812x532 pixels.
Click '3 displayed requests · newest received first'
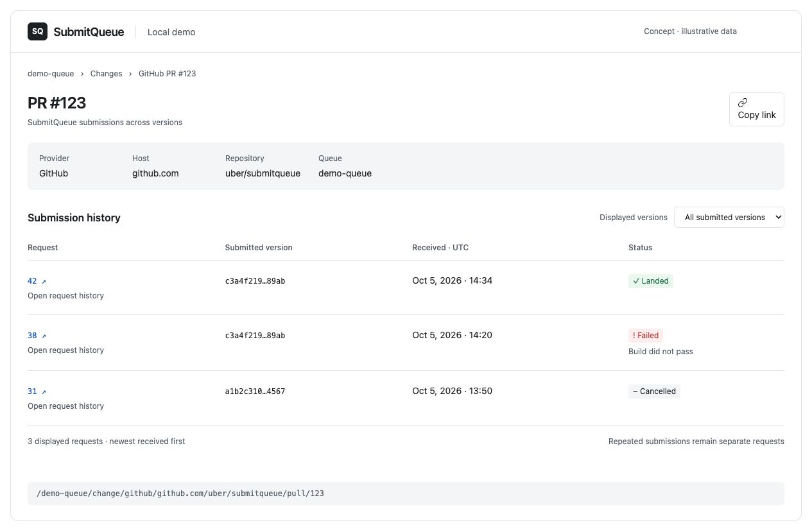[x=106, y=442]
